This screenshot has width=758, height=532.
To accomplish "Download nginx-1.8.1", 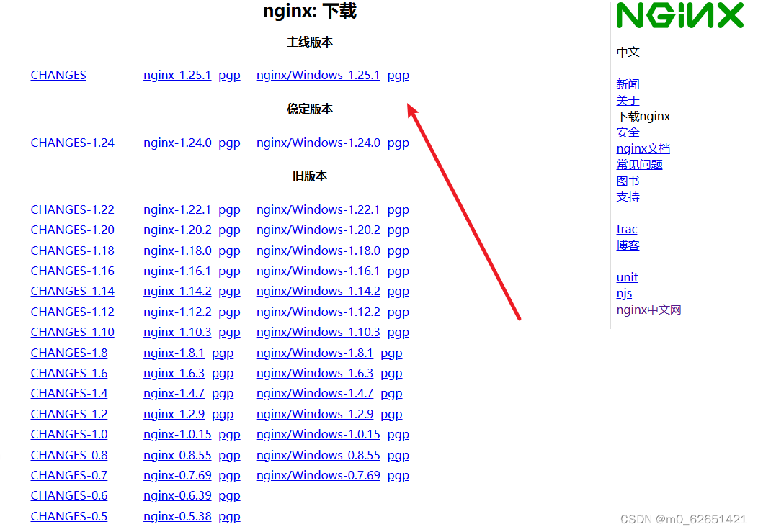I will 174,353.
